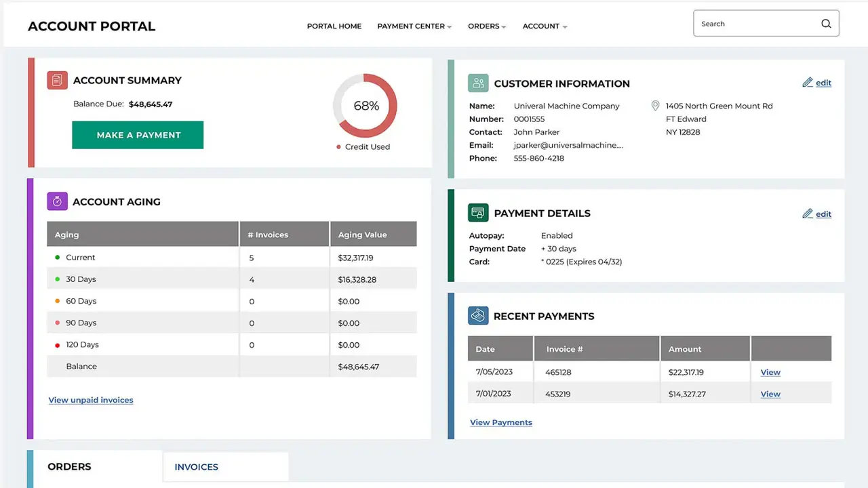868x488 pixels.
Task: Click the Amount column header
Action: tap(705, 349)
